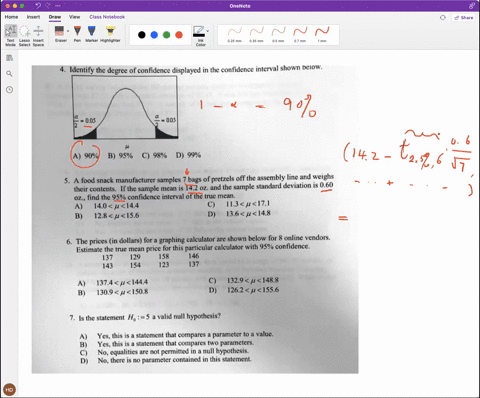Expand the Ink Color dropdown arrow
Screen dimensions: 480x398
click(x=208, y=31)
